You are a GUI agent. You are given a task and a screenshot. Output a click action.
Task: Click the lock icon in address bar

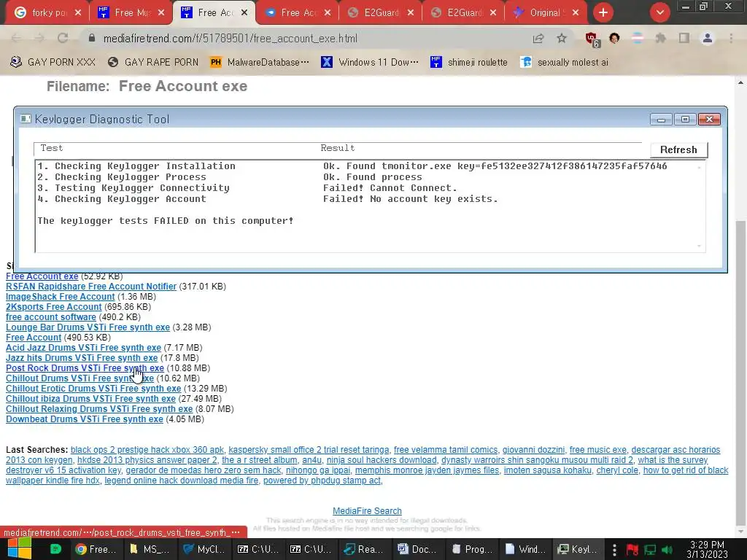pos(92,38)
